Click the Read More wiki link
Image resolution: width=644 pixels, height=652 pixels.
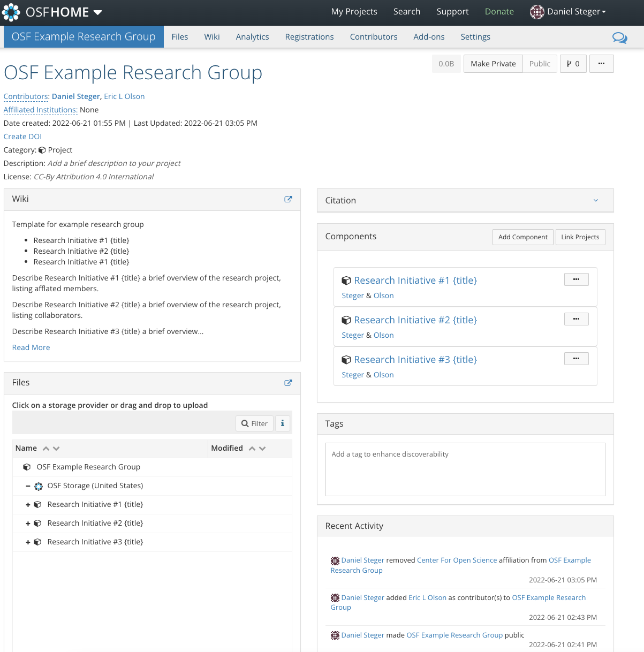[31, 347]
